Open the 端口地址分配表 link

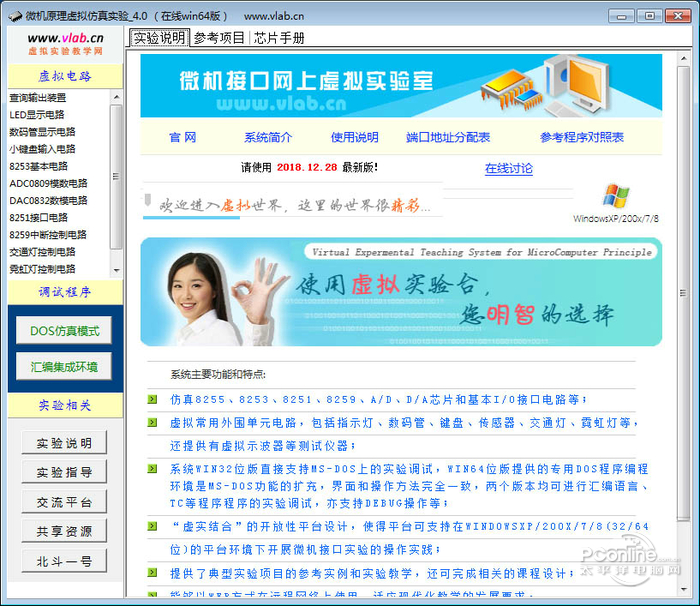click(x=448, y=137)
